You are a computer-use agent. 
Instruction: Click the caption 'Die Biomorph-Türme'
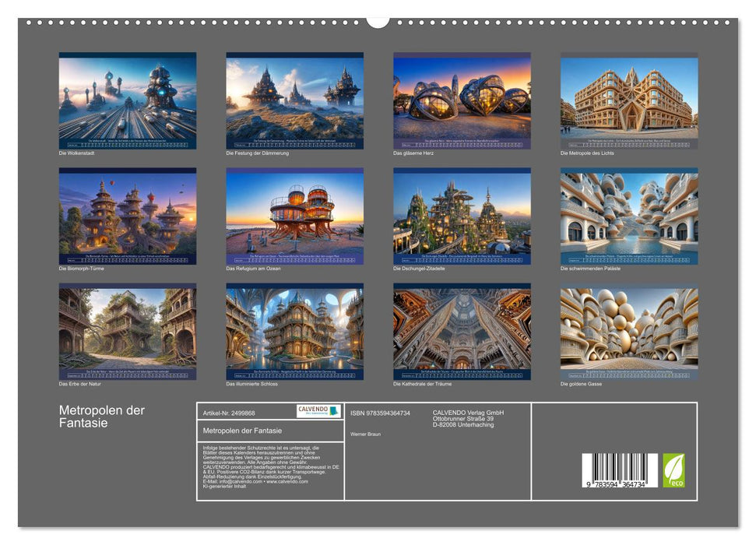click(82, 269)
